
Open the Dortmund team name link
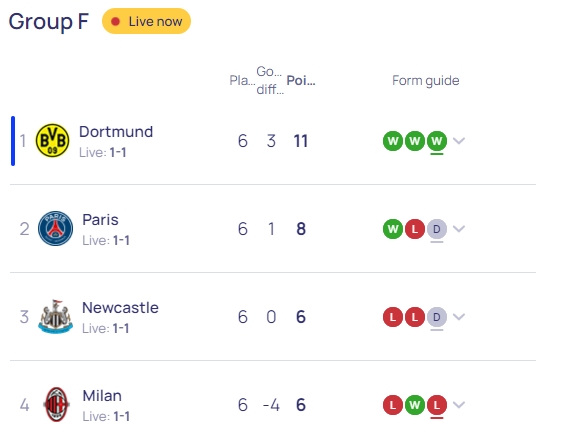point(116,132)
